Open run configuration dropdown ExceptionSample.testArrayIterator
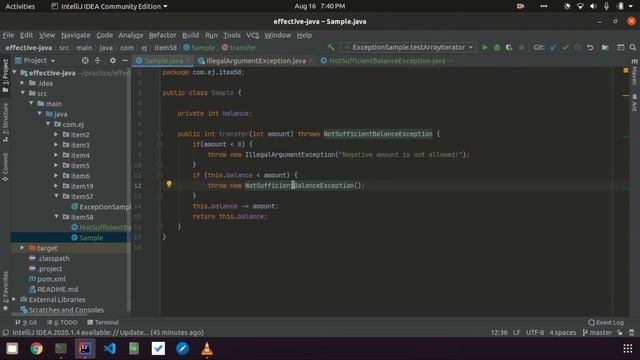Viewport: 640px width, 360px height. 408,47
